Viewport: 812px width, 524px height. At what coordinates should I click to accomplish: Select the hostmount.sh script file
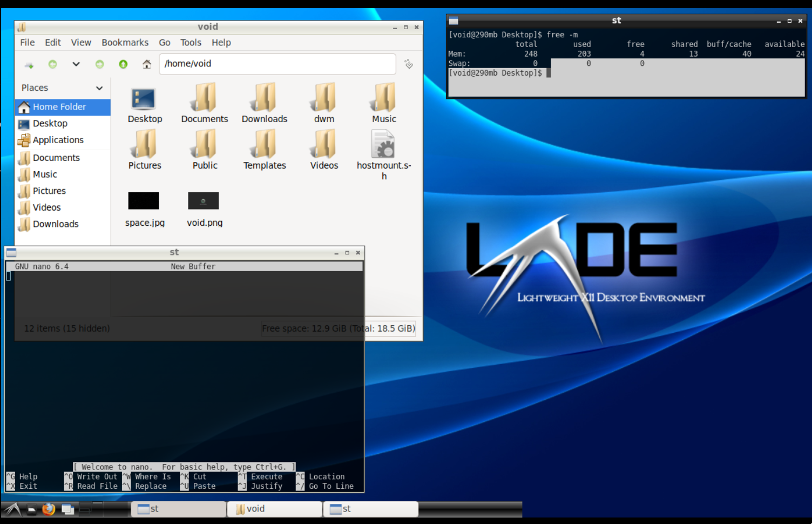[x=384, y=145]
